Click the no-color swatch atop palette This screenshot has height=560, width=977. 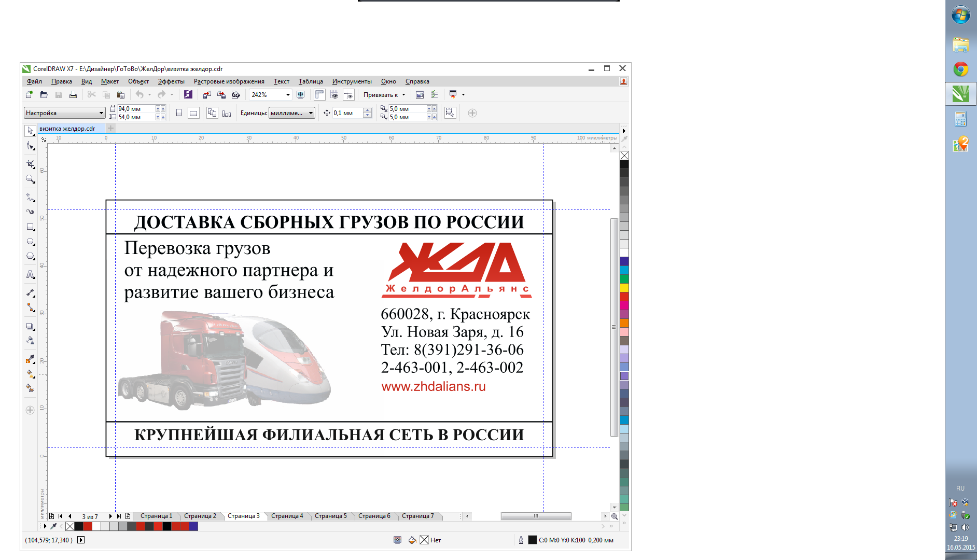tap(624, 156)
